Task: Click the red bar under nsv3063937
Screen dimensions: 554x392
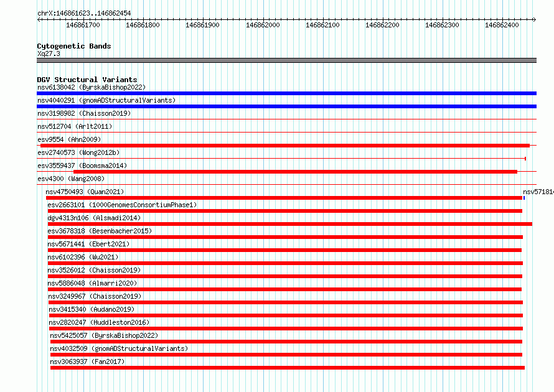Action: tap(288, 368)
